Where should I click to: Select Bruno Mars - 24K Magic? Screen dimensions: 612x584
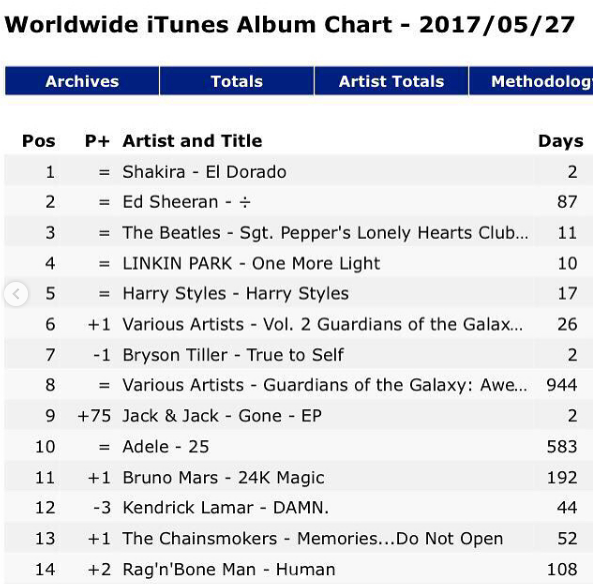point(223,478)
